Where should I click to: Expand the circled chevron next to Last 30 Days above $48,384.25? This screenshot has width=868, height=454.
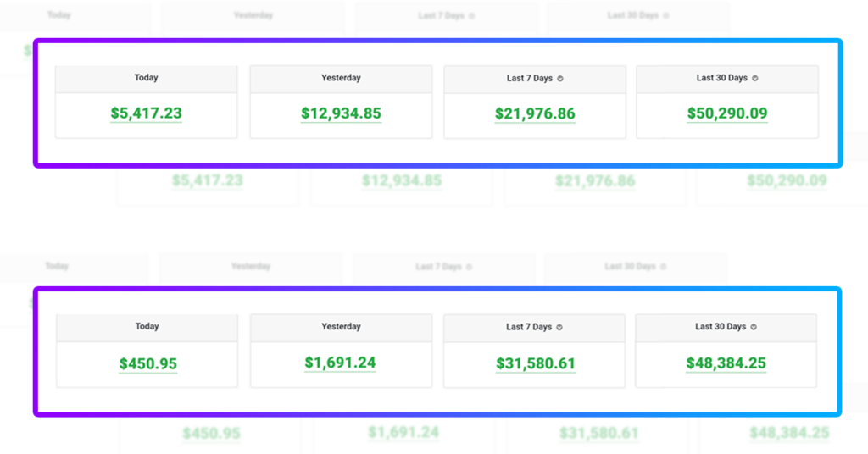pyautogui.click(x=754, y=327)
